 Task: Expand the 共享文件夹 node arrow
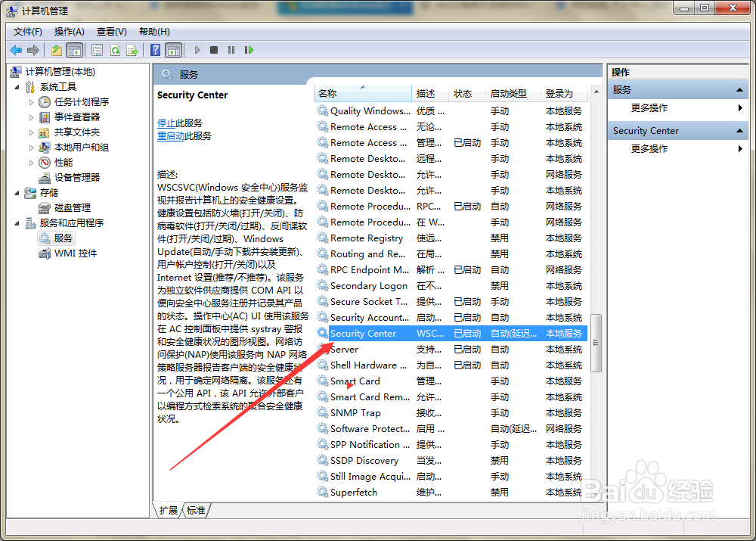(x=31, y=132)
